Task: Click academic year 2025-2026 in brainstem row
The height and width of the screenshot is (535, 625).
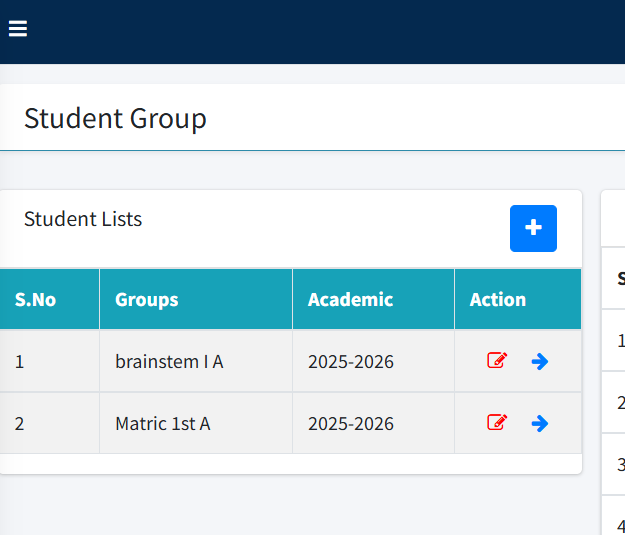Action: [350, 361]
